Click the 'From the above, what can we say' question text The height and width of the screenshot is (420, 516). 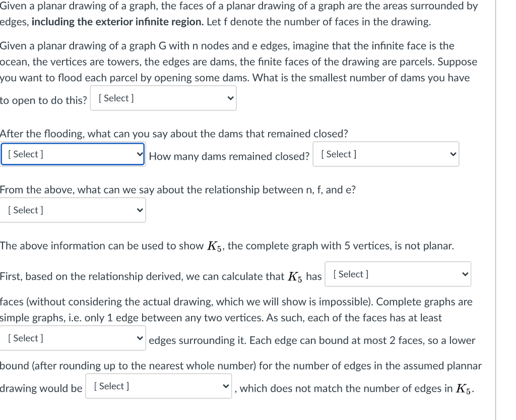(x=177, y=190)
